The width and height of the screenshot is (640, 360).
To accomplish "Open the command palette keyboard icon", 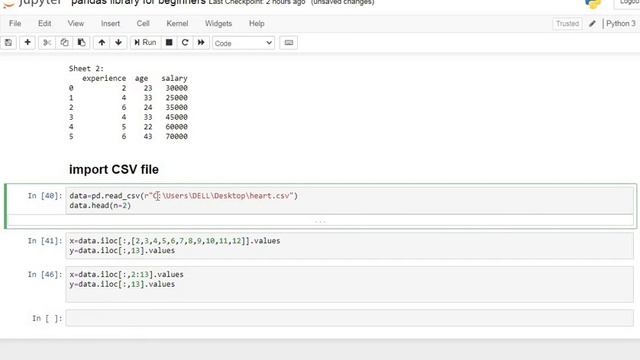I will pyautogui.click(x=289, y=42).
